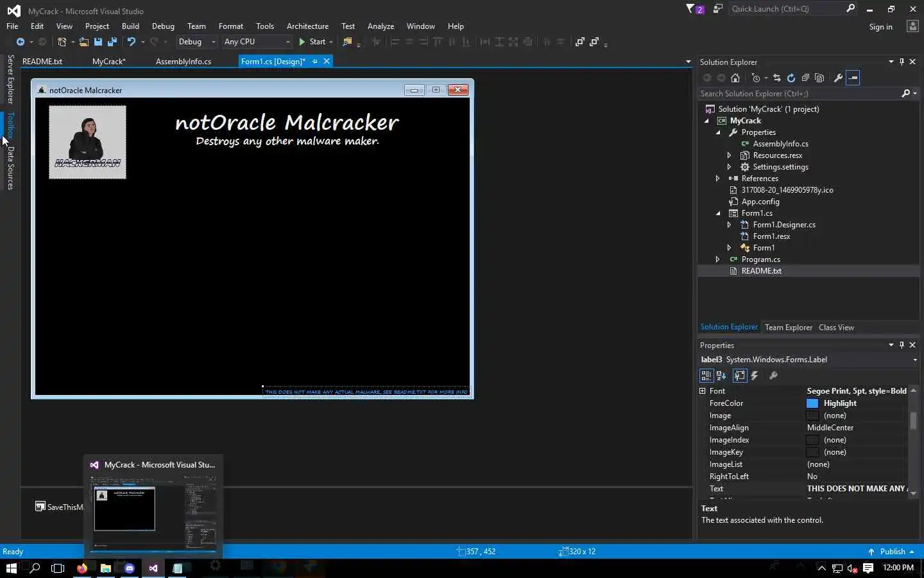Screen dimensions: 924x578
Task: Open the Toolbox side tab
Action: click(x=10, y=126)
